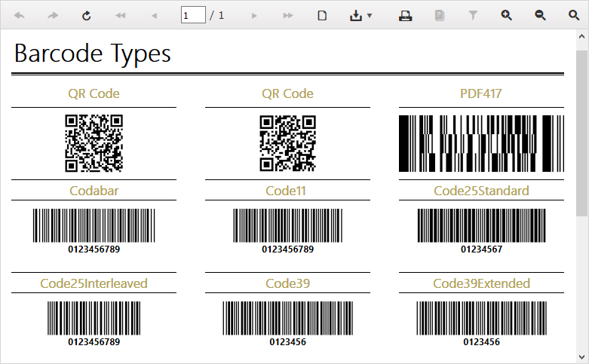
Task: Click the 'Code25Interleaved' heading text
Action: 94,283
